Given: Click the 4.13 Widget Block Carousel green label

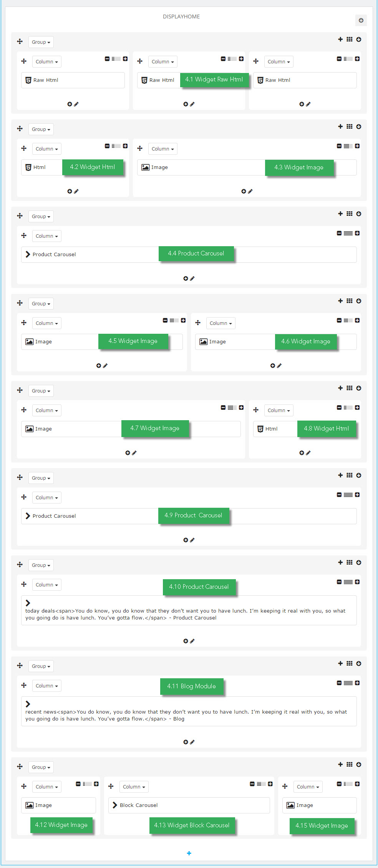Looking at the screenshot, I should pyautogui.click(x=192, y=825).
